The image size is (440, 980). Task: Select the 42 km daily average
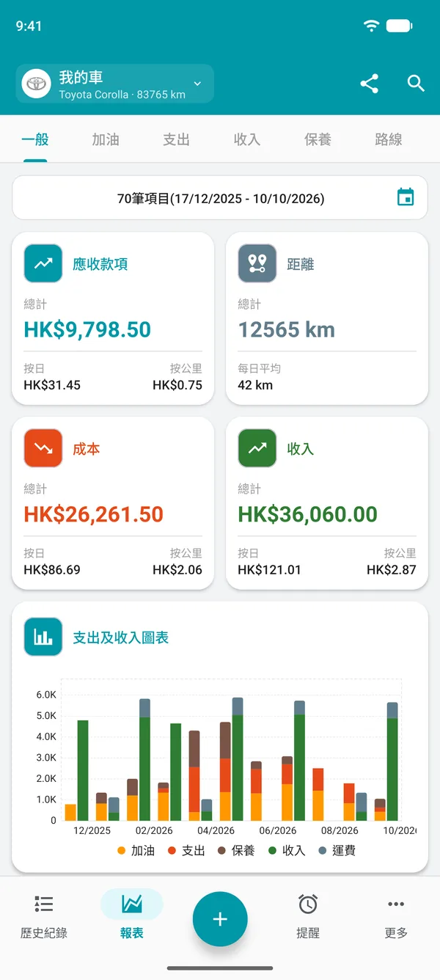click(x=255, y=385)
